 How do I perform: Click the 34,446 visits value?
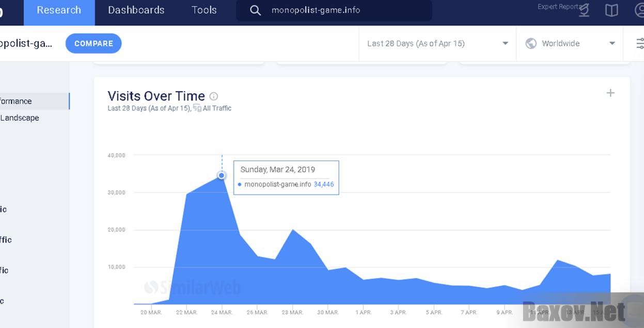coord(324,184)
